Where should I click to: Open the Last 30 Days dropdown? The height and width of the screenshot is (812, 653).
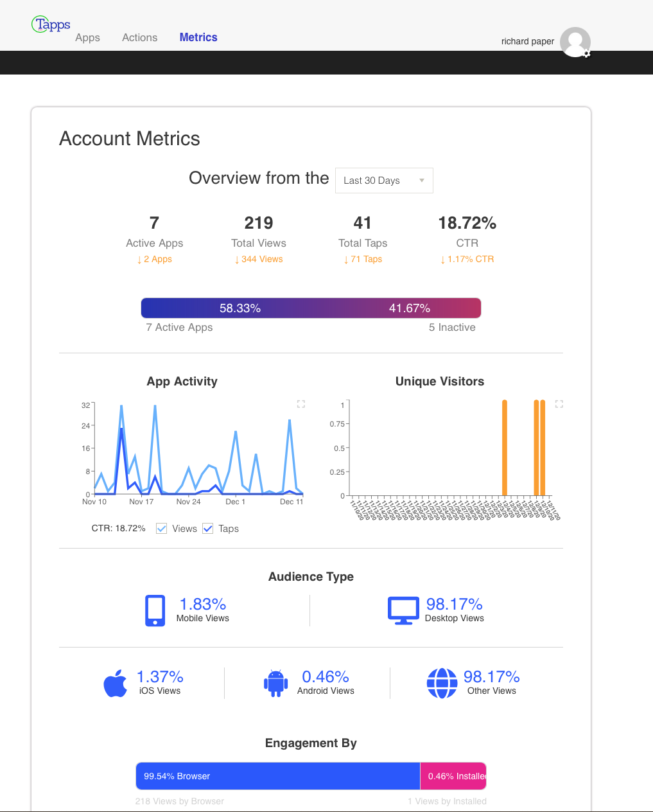pos(383,181)
